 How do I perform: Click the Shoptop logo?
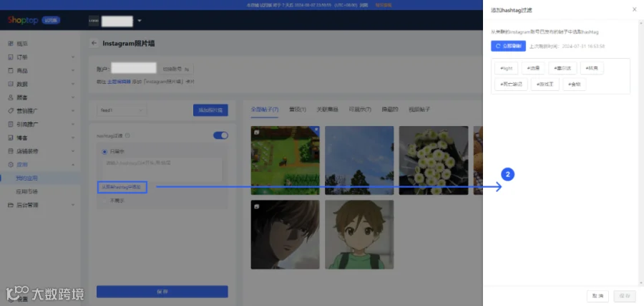point(23,20)
